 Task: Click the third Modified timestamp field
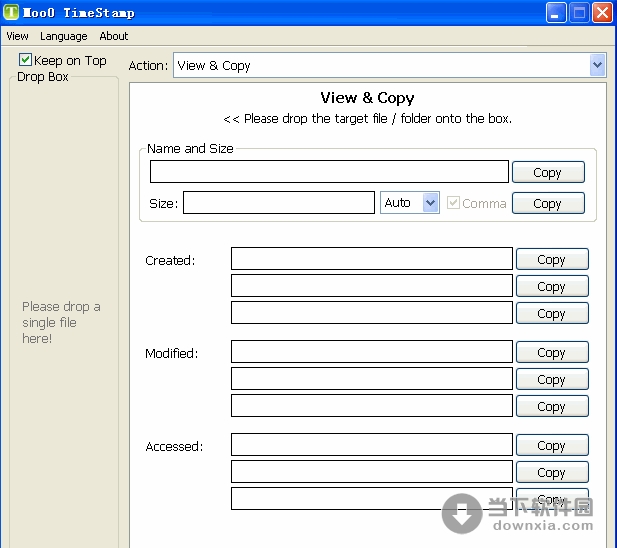click(x=372, y=405)
